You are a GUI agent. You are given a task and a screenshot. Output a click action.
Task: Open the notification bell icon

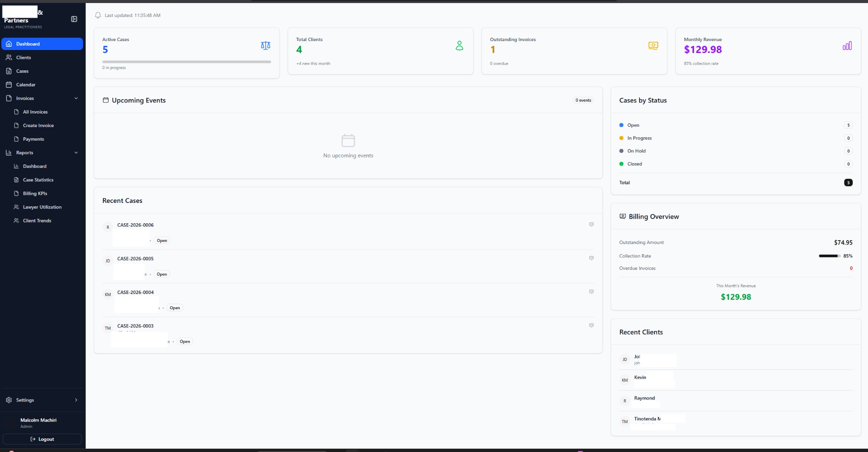(98, 15)
